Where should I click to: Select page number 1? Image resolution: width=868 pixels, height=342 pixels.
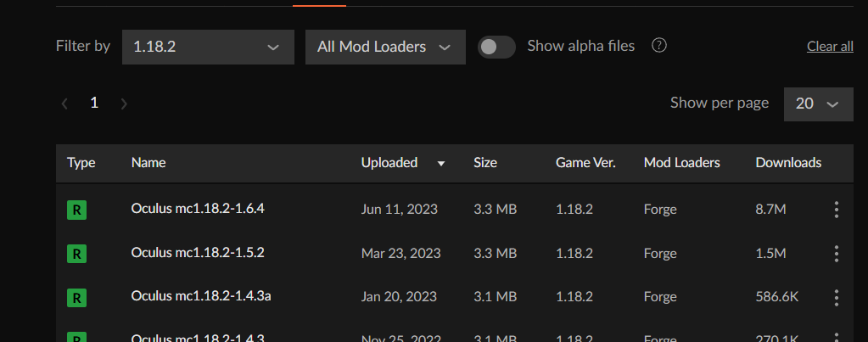tap(94, 103)
